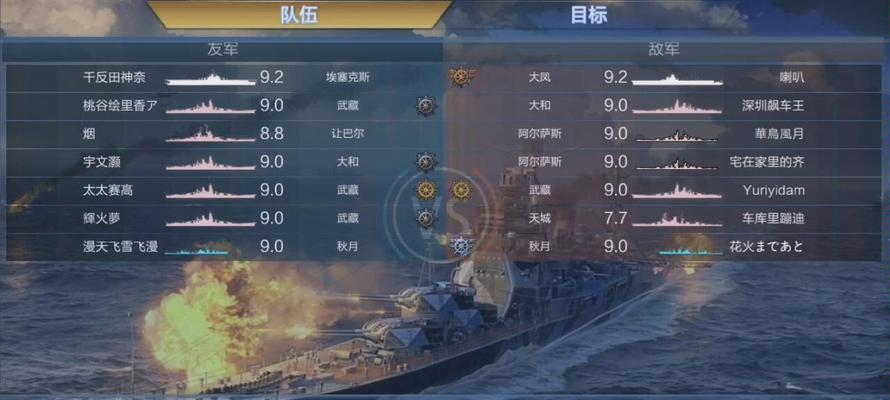Click the 让巴尔 ship name

[x=347, y=134]
